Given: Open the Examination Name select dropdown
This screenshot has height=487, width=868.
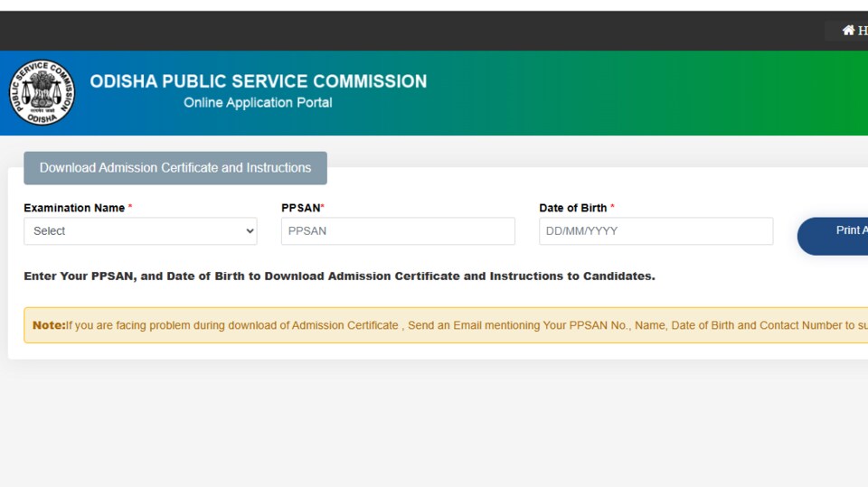Looking at the screenshot, I should click(140, 230).
